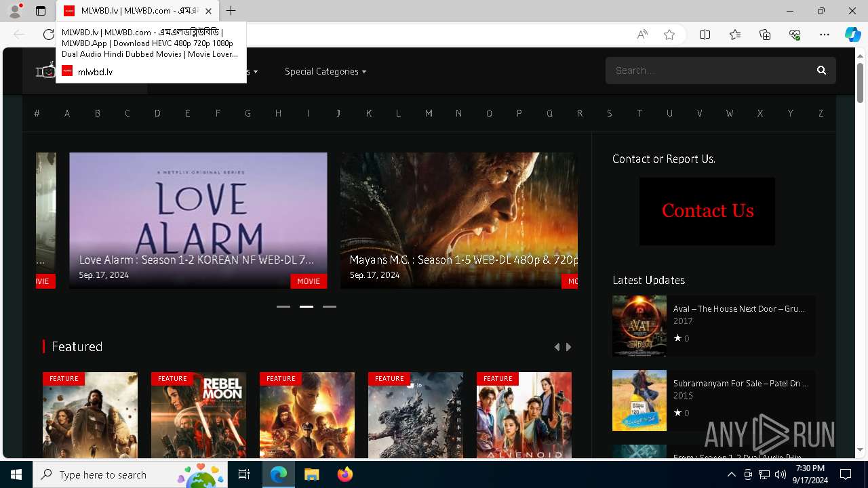Click Subramanyam For Sale poster thumbnail
Viewport: 868px width, 488px height.
coord(639,401)
